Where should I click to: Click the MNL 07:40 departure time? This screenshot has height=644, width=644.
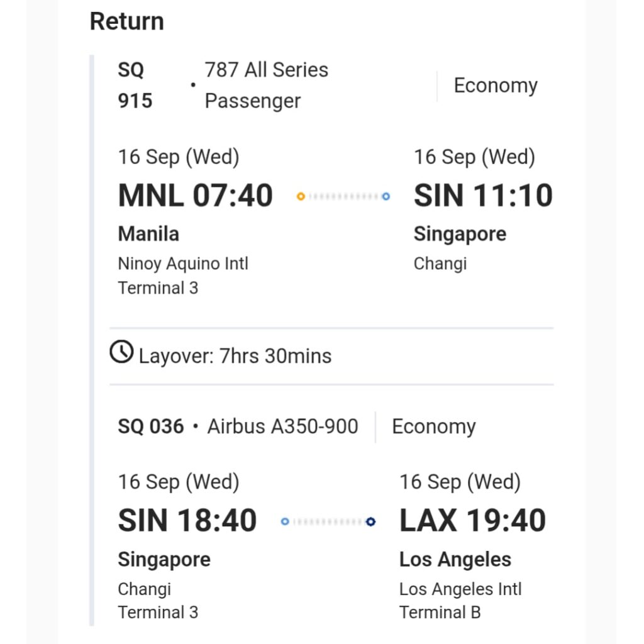(195, 196)
